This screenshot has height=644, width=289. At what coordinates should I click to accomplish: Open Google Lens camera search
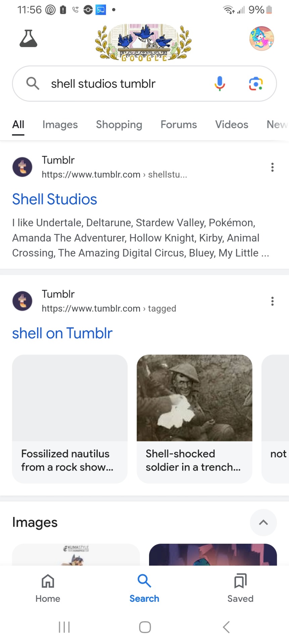(x=255, y=84)
